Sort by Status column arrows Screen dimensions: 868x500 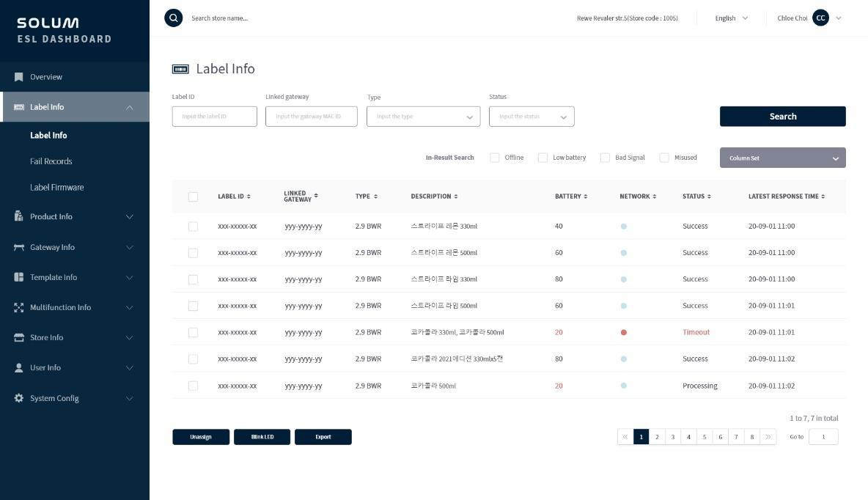click(709, 196)
